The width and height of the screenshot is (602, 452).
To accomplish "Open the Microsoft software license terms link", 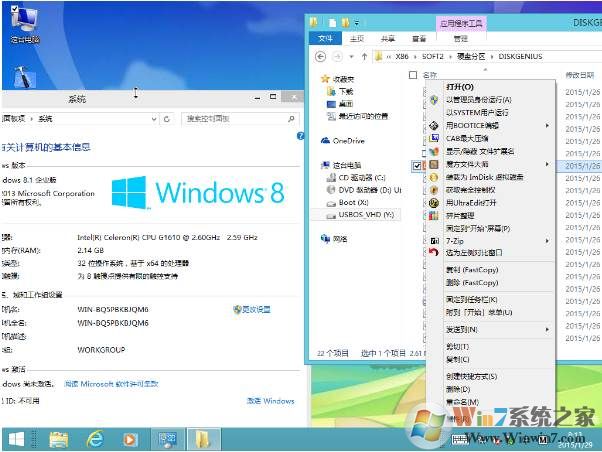I will pyautogui.click(x=111, y=384).
